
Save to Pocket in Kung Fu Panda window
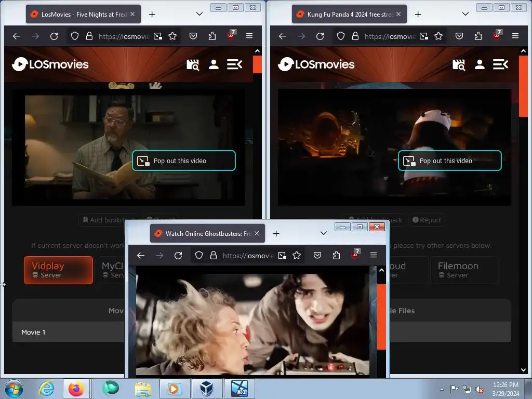(459, 36)
